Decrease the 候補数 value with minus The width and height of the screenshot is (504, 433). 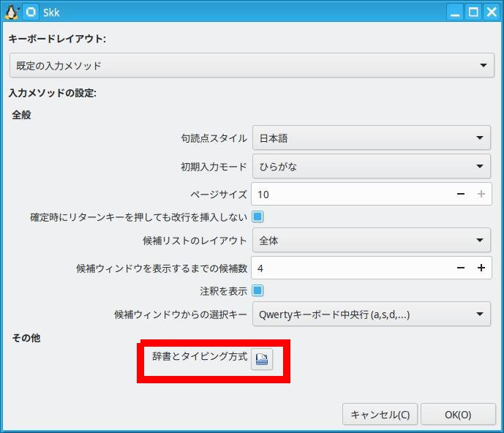click(x=461, y=268)
